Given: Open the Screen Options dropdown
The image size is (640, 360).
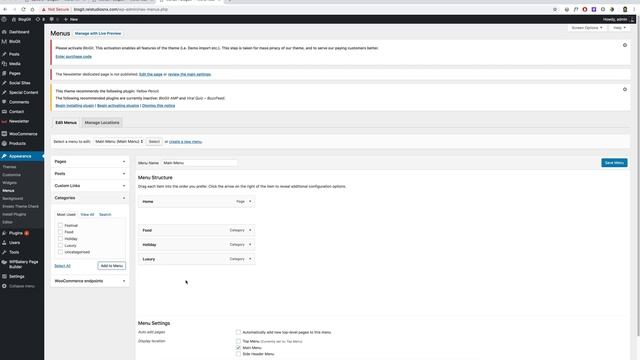Looking at the screenshot, I should click(587, 28).
